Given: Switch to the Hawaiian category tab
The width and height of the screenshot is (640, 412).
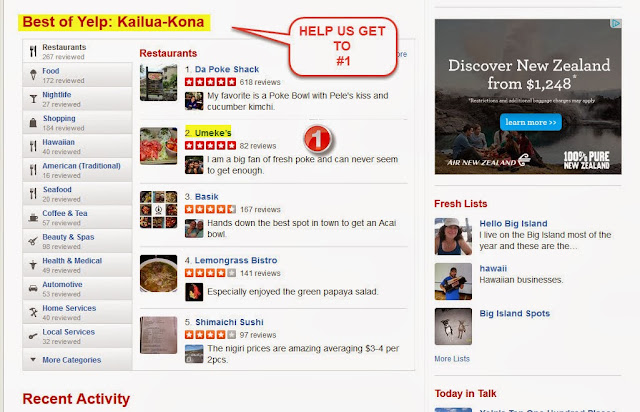Looking at the screenshot, I should pos(78,146).
